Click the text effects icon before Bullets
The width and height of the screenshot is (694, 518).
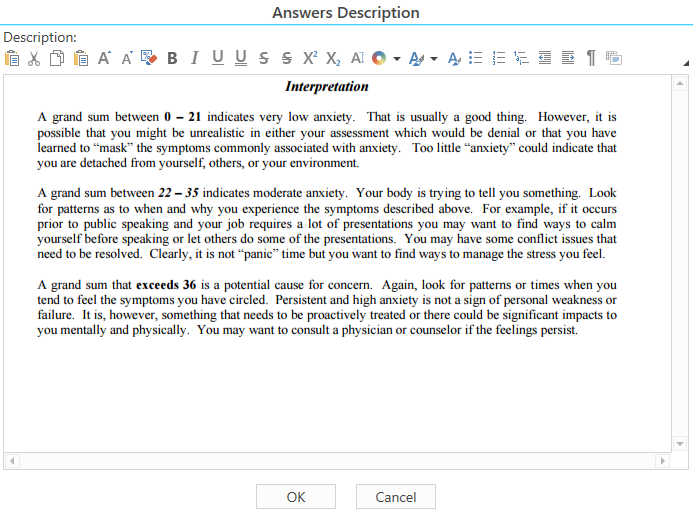click(x=454, y=58)
